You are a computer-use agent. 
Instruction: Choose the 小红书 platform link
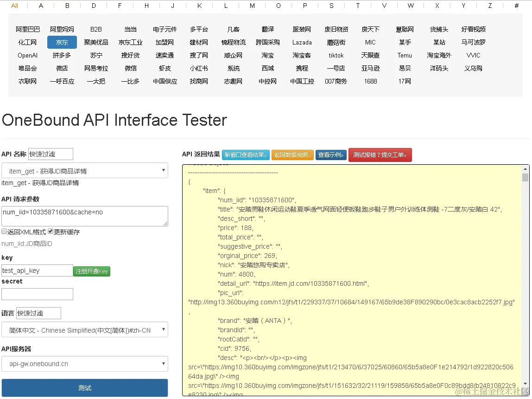199,68
